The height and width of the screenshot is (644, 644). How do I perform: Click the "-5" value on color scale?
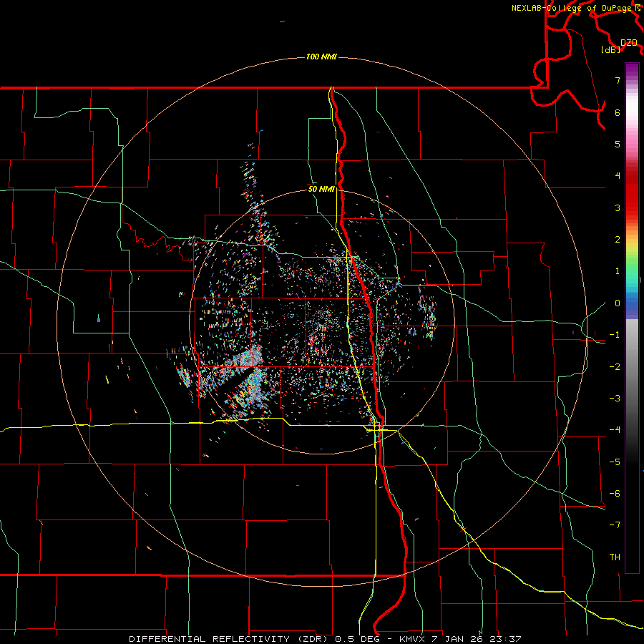(615, 462)
